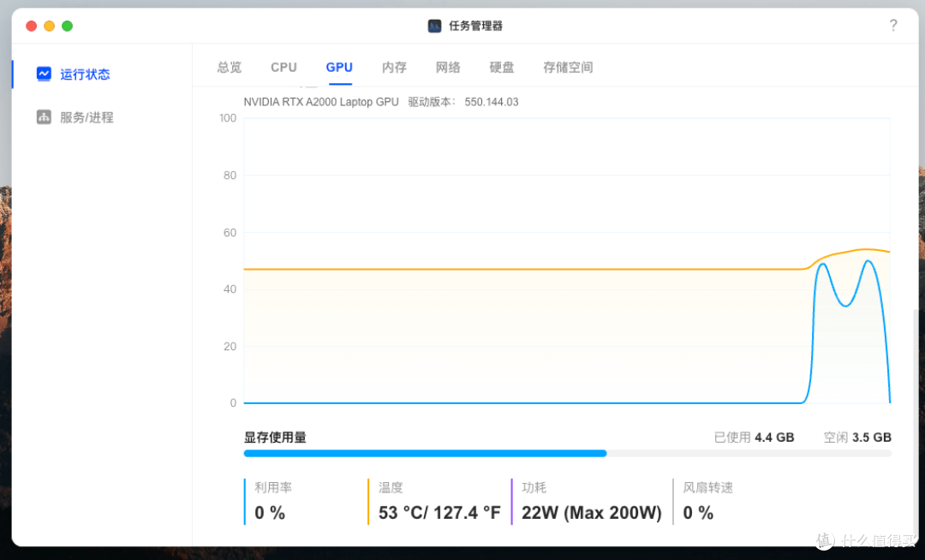Viewport: 925px width, 560px height.
Task: Open the CPU tab
Action: pos(283,67)
